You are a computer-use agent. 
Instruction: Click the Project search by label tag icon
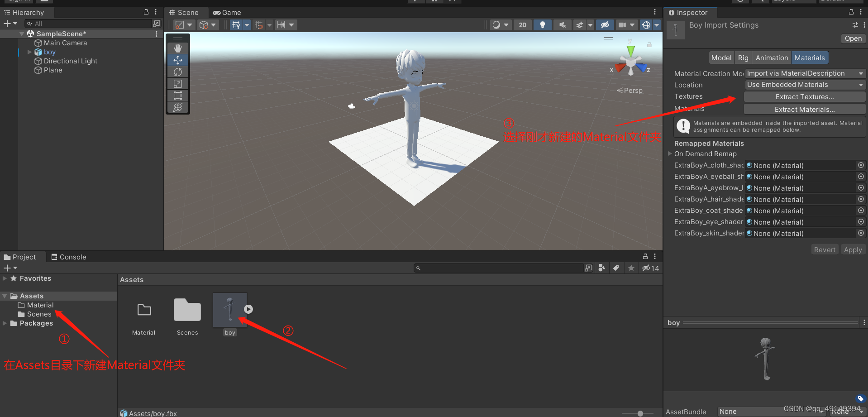[616, 268]
